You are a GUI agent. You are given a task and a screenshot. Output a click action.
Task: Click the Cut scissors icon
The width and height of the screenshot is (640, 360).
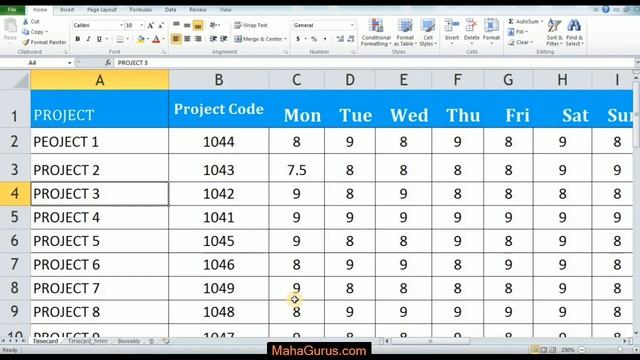[26, 22]
